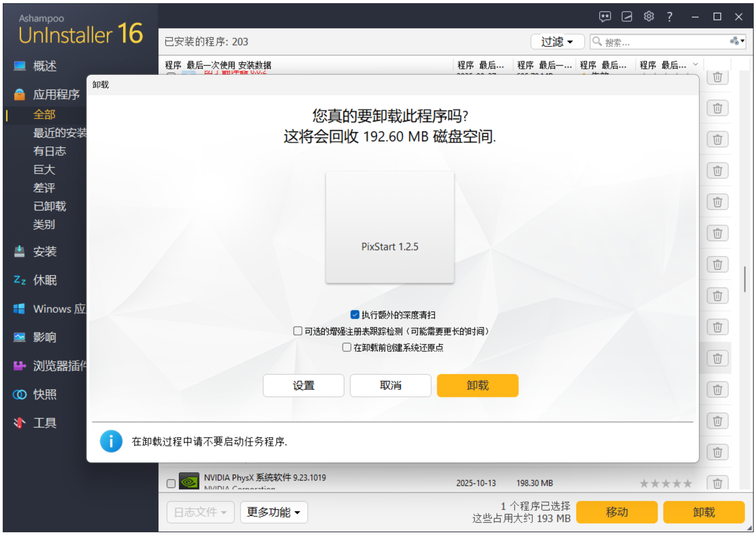Select 已卸载 in the sidebar
Image resolution: width=756 pixels, height=535 pixels.
pyautogui.click(x=50, y=206)
